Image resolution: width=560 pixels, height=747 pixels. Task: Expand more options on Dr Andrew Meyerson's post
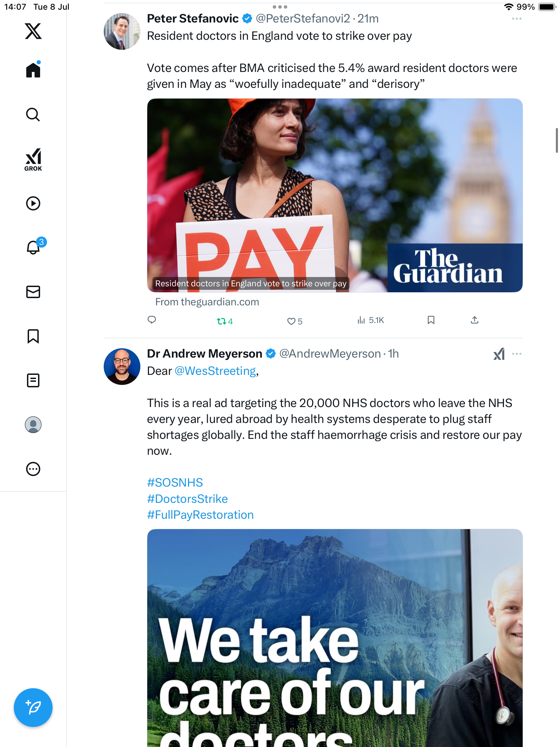(x=517, y=354)
